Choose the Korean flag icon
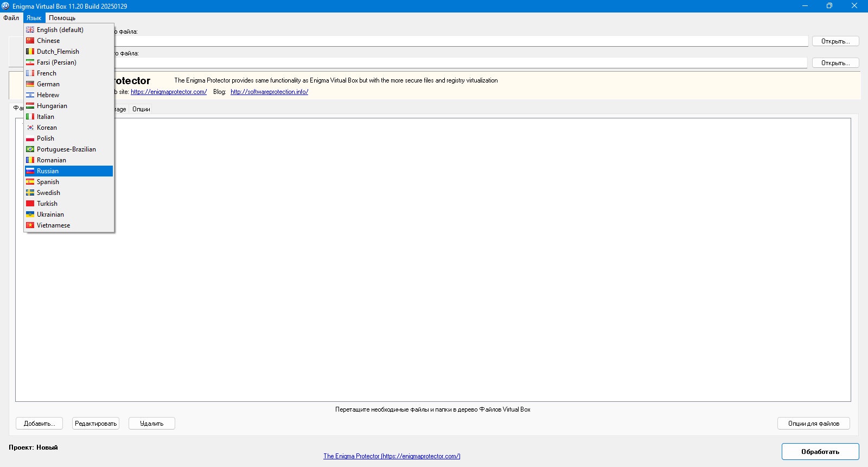Screen dimensions: 868x467 tap(30, 128)
